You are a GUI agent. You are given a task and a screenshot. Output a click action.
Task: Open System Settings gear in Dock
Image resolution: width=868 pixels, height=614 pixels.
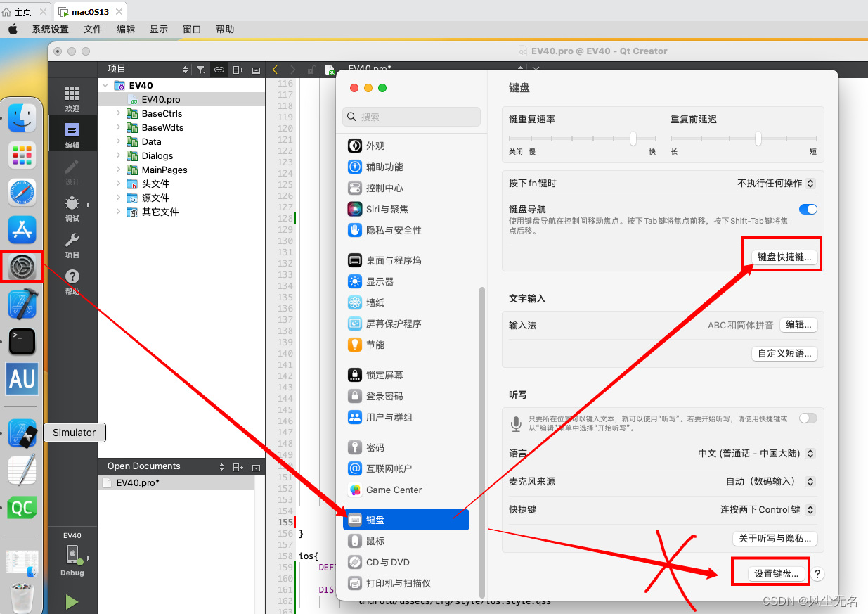pyautogui.click(x=22, y=267)
